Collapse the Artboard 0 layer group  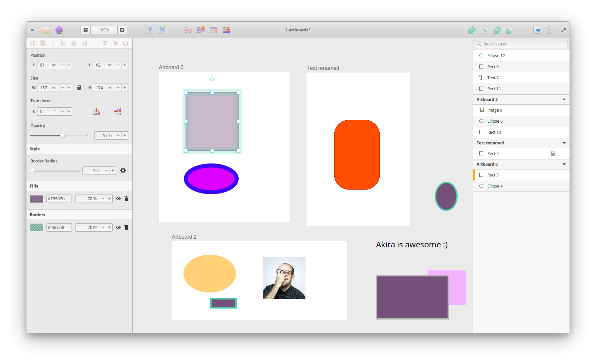point(564,164)
